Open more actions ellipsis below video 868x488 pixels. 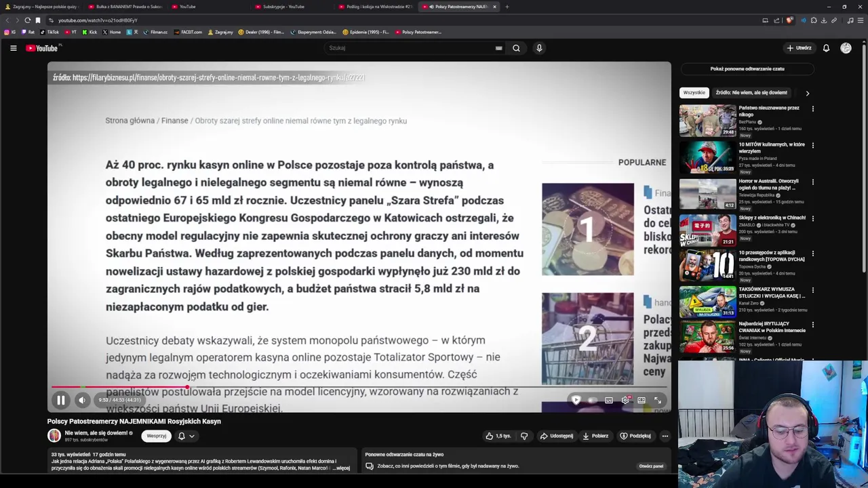pyautogui.click(x=665, y=436)
